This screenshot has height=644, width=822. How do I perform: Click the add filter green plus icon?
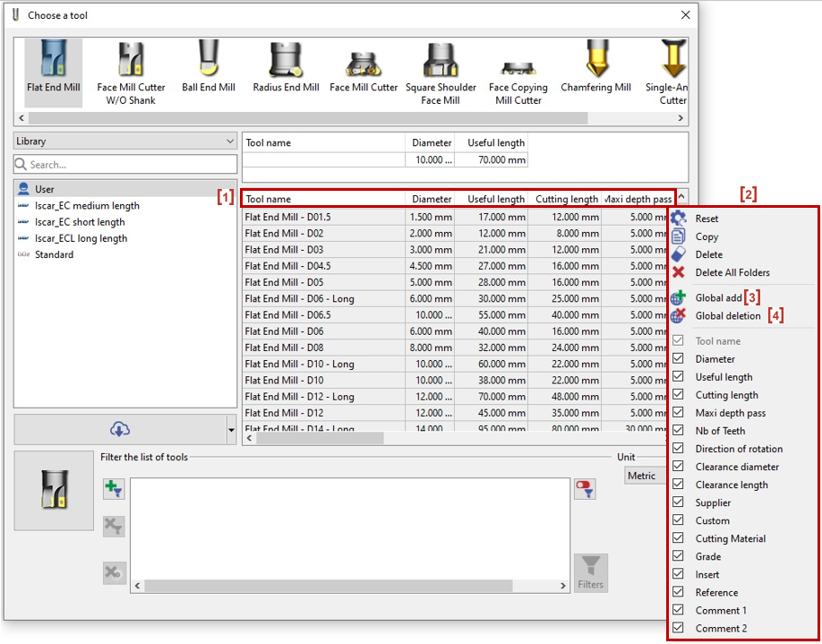(114, 489)
